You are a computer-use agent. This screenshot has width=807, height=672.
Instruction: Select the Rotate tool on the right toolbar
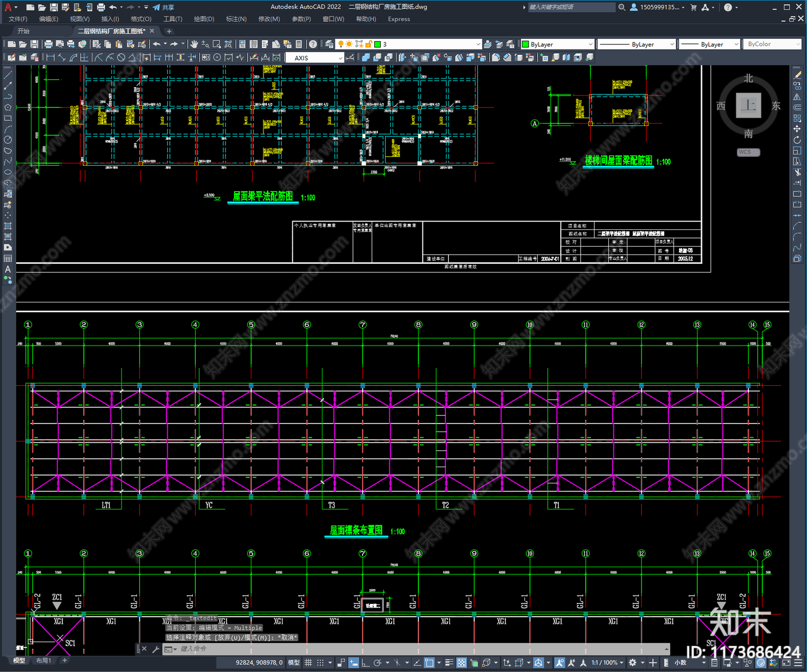click(797, 140)
